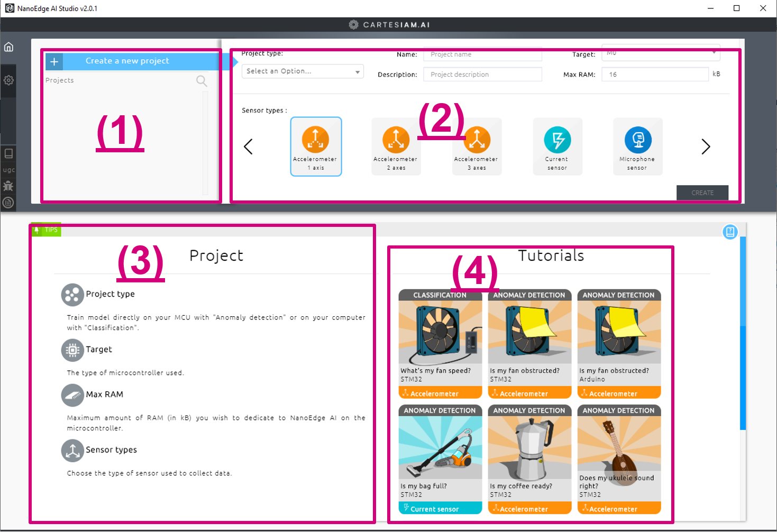Select the Accelerometer 1 axis sensor

pos(316,146)
